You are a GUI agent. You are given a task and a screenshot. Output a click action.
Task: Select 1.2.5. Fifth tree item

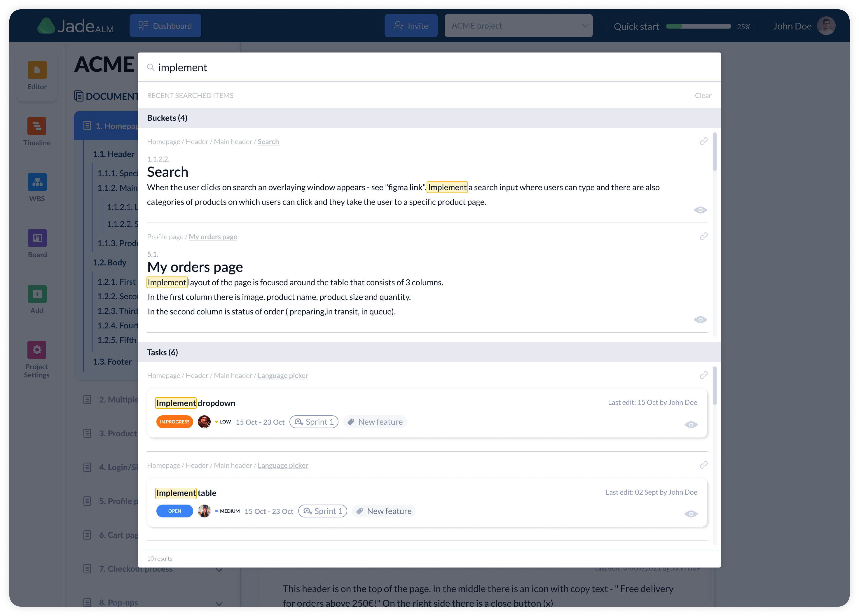pos(117,340)
